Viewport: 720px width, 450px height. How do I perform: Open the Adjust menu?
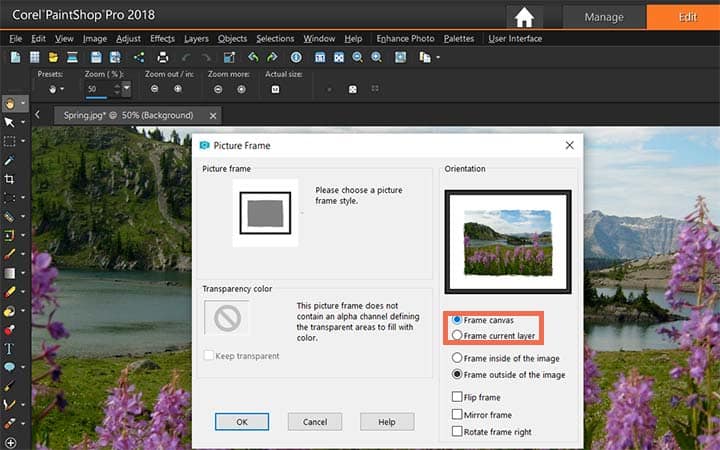(128, 39)
